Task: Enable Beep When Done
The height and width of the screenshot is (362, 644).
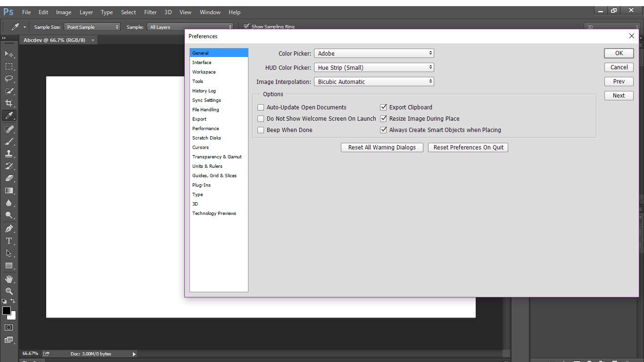Action: (261, 130)
